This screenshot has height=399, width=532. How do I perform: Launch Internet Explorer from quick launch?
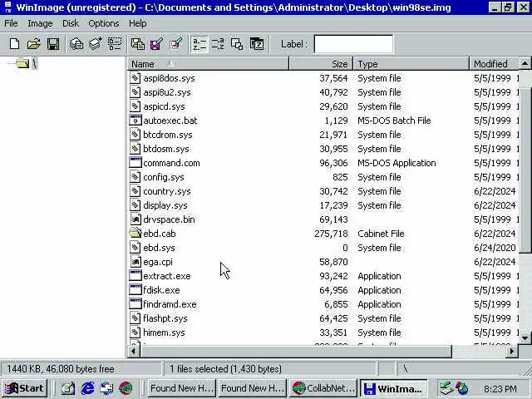click(x=87, y=388)
